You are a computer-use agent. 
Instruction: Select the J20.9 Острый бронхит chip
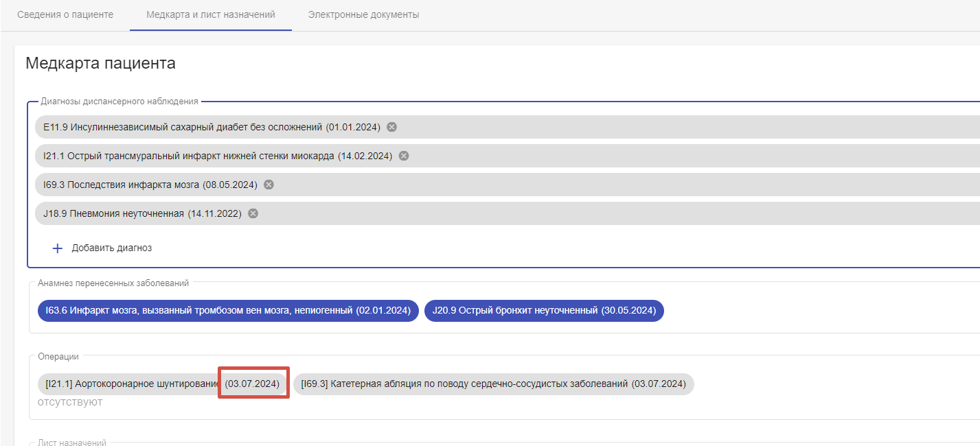[x=544, y=311]
